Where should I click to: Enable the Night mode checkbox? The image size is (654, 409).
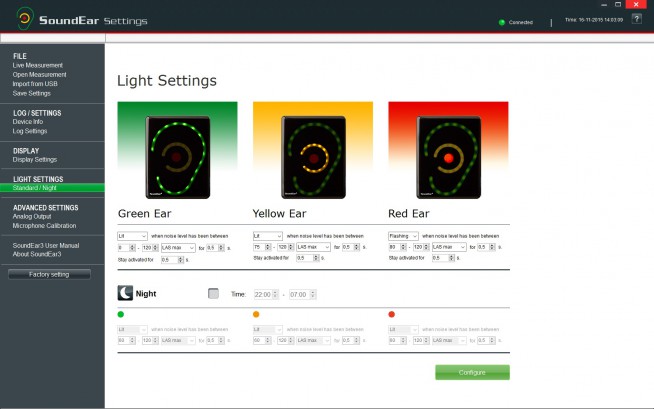click(x=213, y=294)
